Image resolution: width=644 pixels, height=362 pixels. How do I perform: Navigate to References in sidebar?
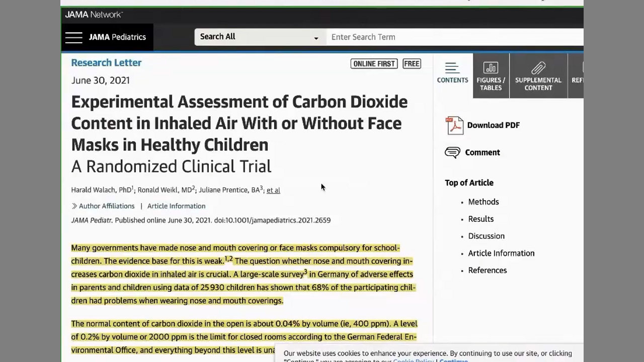[x=487, y=270]
